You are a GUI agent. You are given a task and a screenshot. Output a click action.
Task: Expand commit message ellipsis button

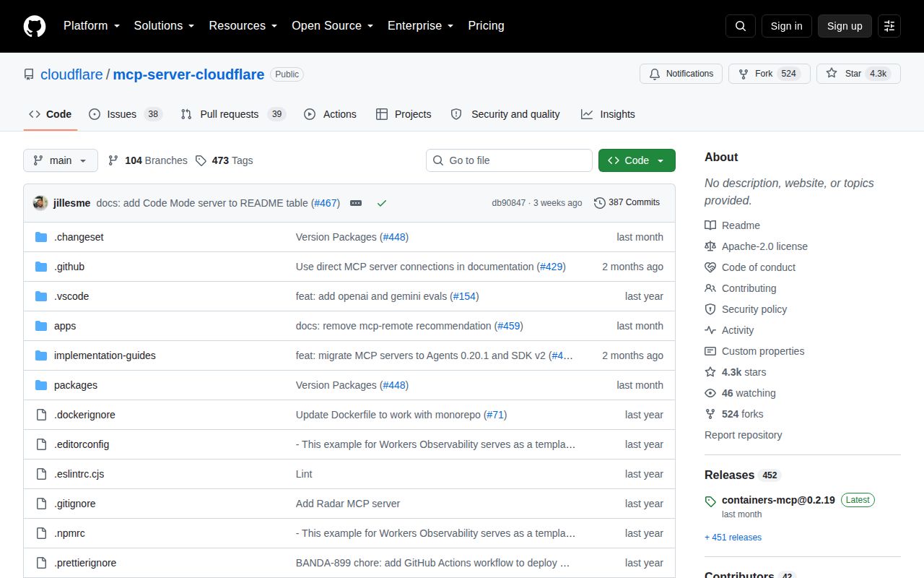356,203
